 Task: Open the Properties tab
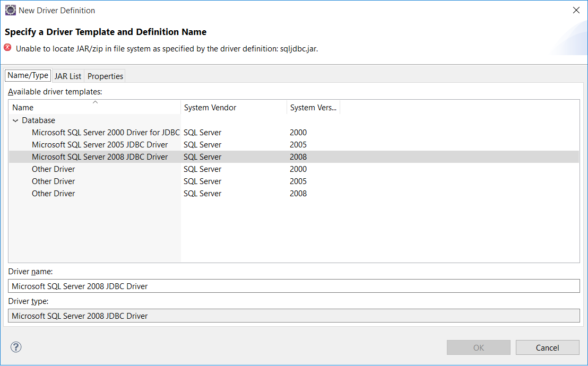click(x=105, y=76)
